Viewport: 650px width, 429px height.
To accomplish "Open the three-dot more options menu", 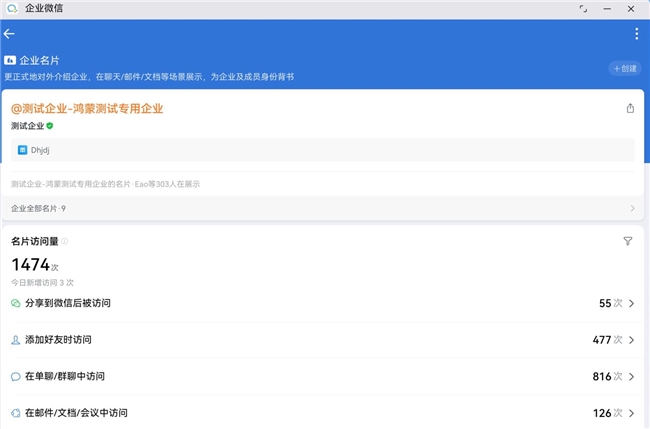I will point(636,34).
